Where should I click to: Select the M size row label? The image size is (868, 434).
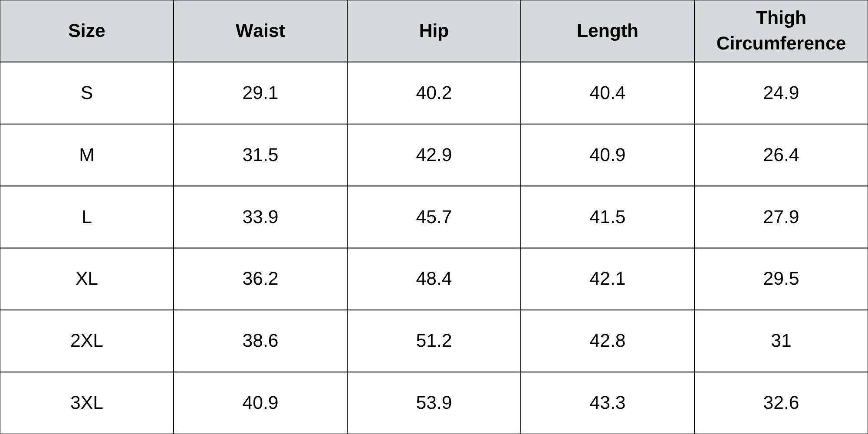(87, 155)
